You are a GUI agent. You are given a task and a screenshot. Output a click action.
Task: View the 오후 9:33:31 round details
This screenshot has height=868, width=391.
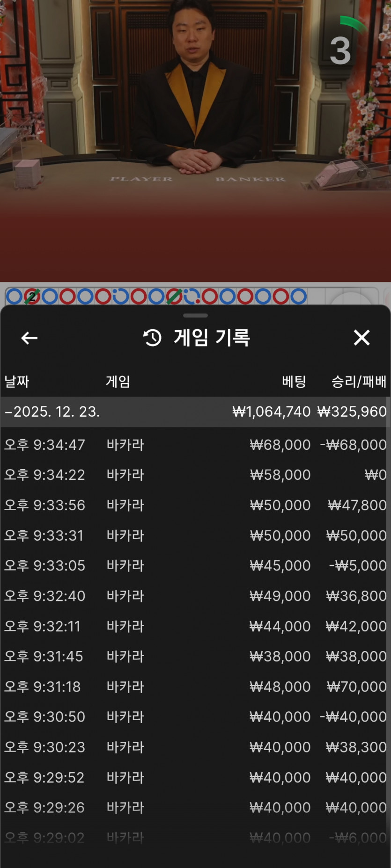(x=195, y=535)
